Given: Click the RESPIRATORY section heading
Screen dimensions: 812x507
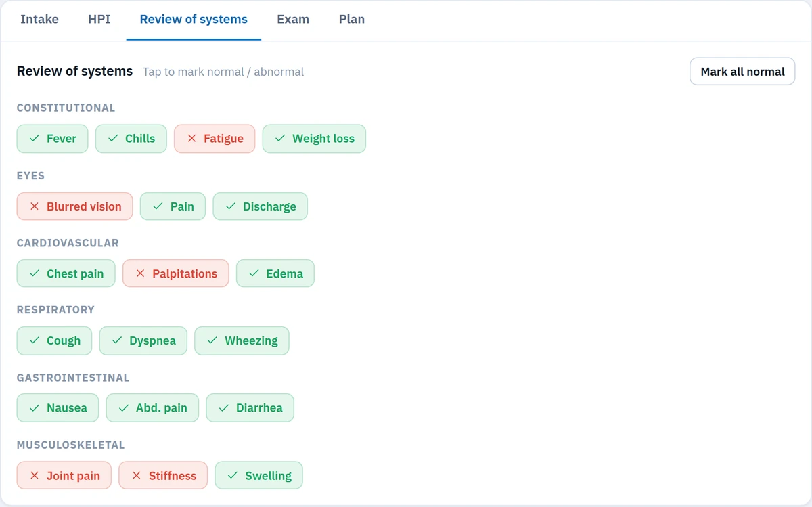Looking at the screenshot, I should tap(55, 309).
